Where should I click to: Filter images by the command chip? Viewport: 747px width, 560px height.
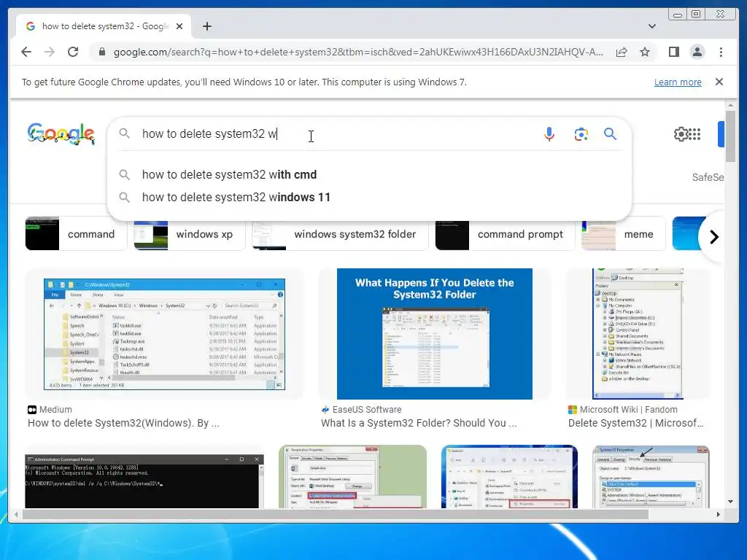tap(76, 234)
